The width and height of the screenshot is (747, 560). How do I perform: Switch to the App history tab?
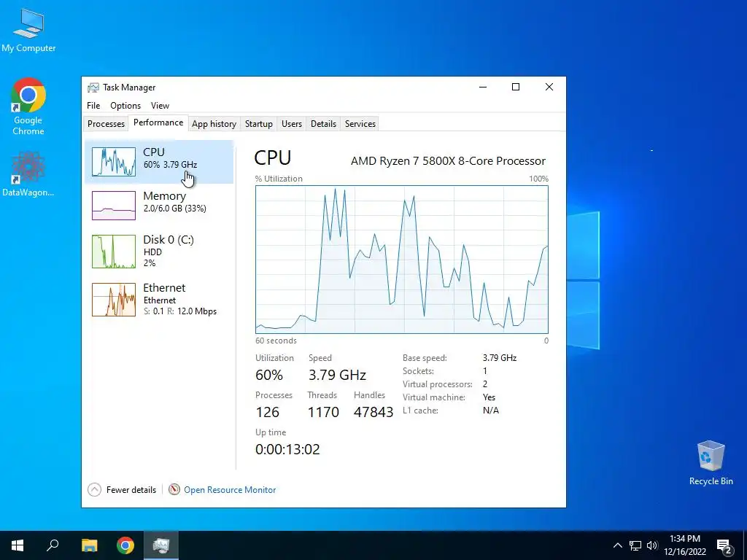(214, 124)
